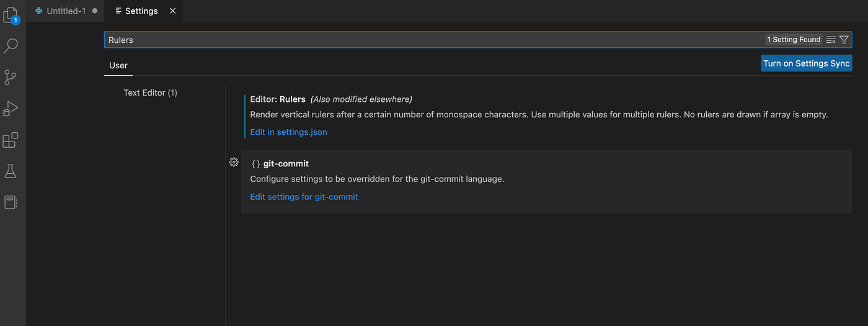The height and width of the screenshot is (326, 868).
Task: Open the Testing flask view
Action: tap(11, 171)
